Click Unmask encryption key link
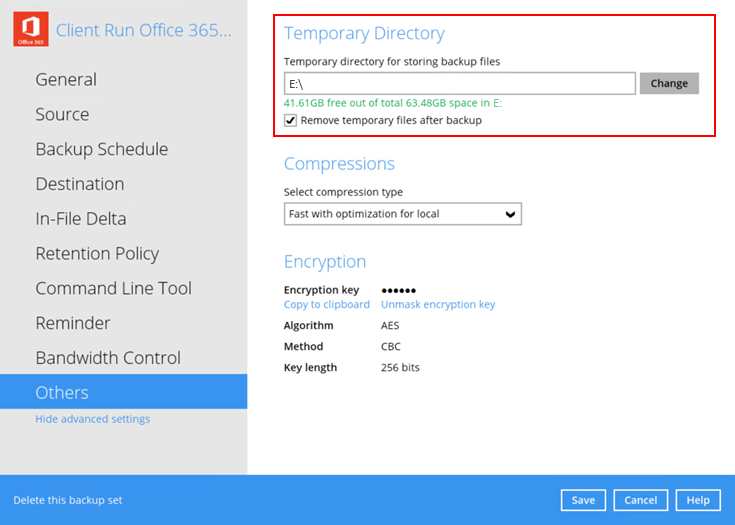Viewport: 735px width, 525px height. click(x=437, y=305)
